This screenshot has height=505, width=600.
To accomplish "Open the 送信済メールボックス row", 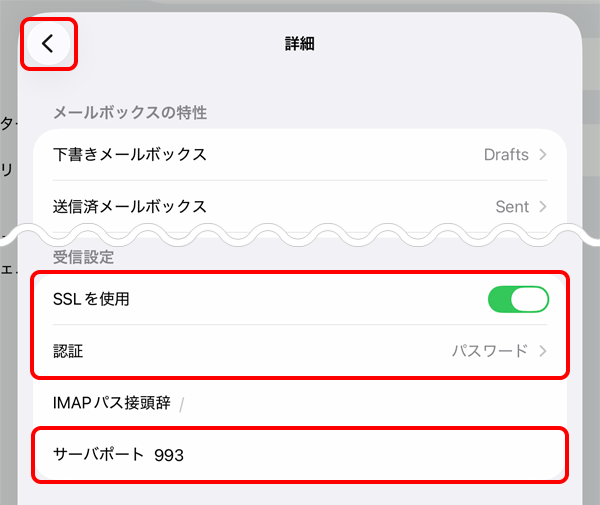I will [129, 207].
